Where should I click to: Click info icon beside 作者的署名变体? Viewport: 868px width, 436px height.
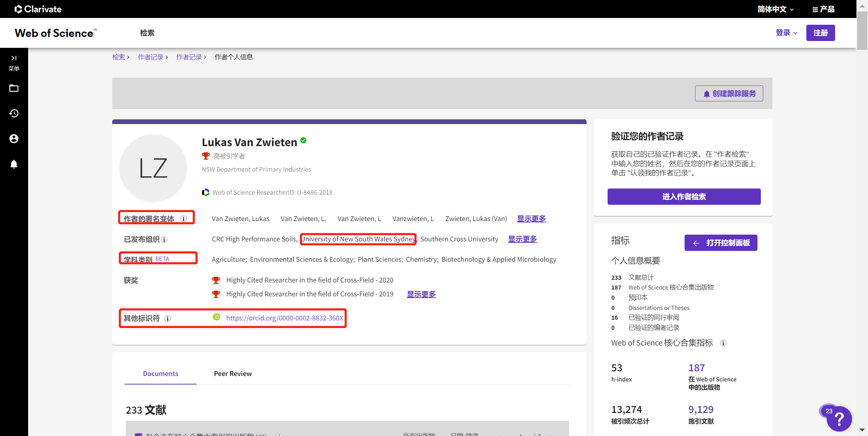coord(183,219)
